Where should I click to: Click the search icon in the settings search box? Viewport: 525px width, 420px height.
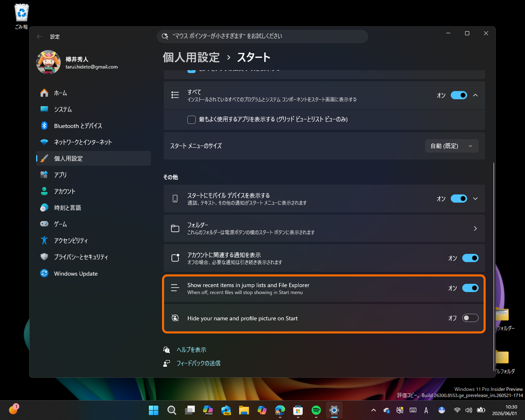click(165, 36)
